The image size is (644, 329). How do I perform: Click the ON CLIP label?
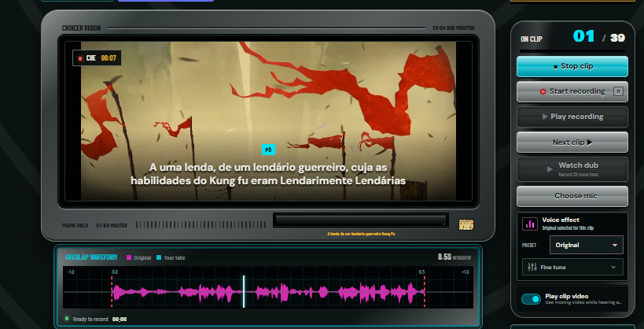pyautogui.click(x=532, y=39)
